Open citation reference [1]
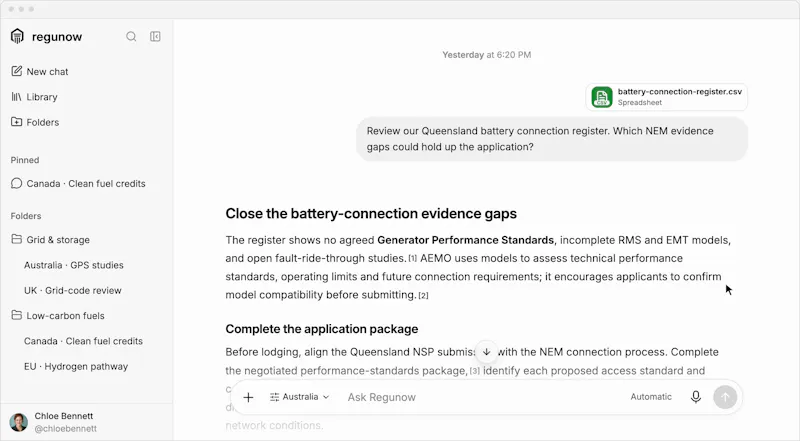The image size is (800, 441). click(x=412, y=259)
